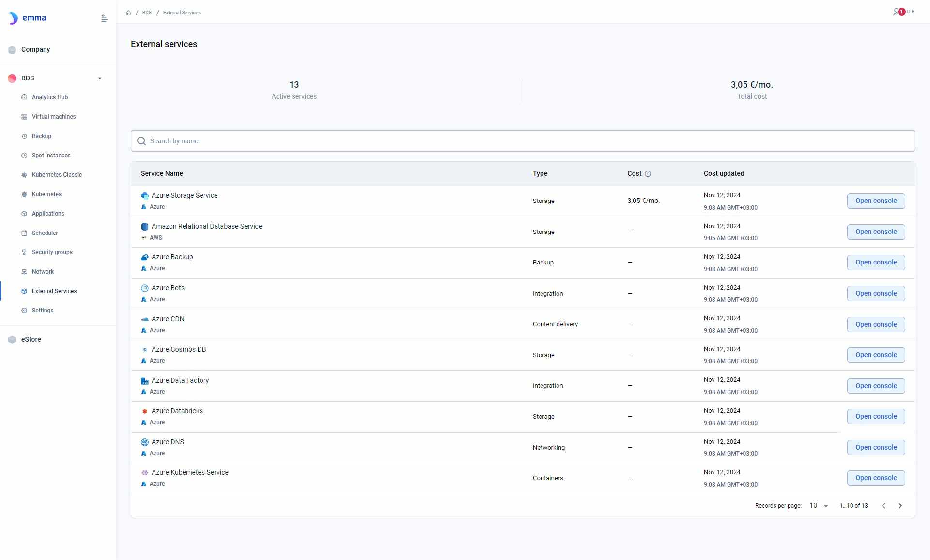Click the Spot instances sidebar icon
This screenshot has width=930, height=560.
[x=24, y=156]
